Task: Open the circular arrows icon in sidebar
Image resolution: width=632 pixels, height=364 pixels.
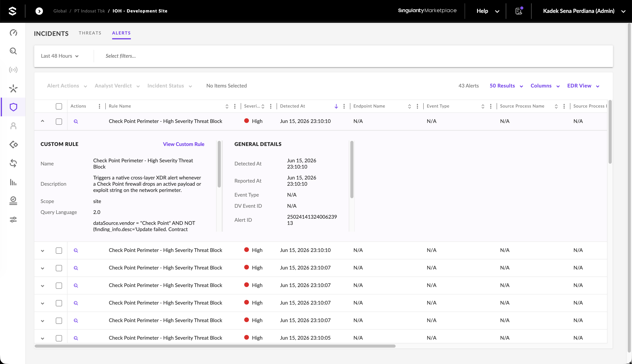Action: (13, 163)
